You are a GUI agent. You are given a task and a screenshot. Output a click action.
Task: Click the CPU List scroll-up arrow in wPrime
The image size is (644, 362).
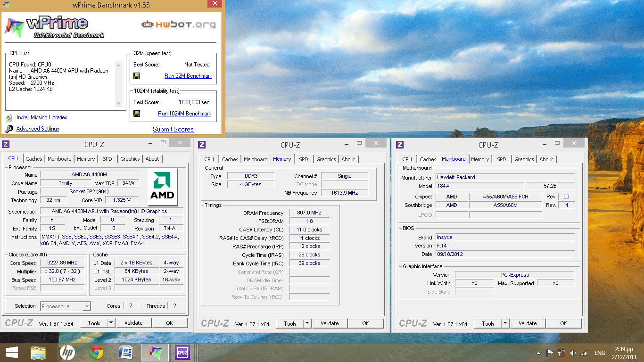pos(119,65)
